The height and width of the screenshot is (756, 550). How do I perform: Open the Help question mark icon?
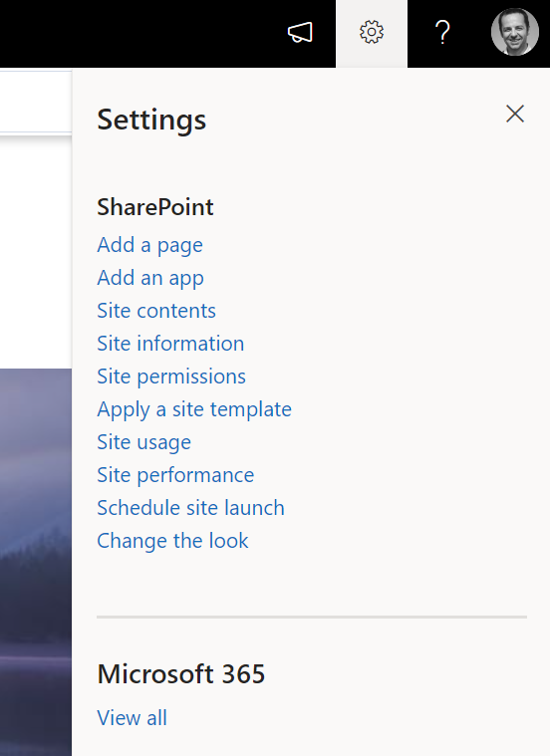[x=442, y=33]
